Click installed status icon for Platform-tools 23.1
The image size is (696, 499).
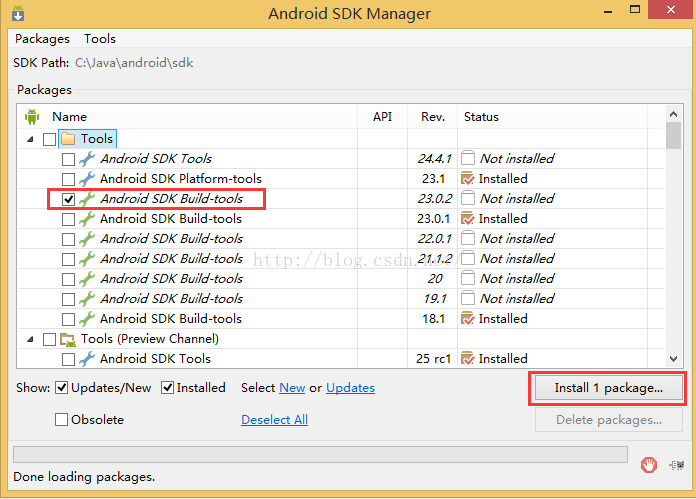[x=468, y=178]
